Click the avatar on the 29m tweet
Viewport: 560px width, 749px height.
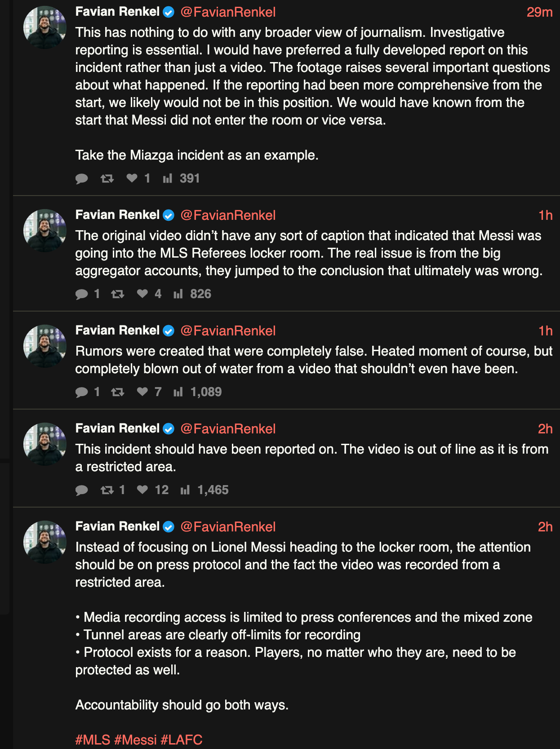click(x=45, y=27)
